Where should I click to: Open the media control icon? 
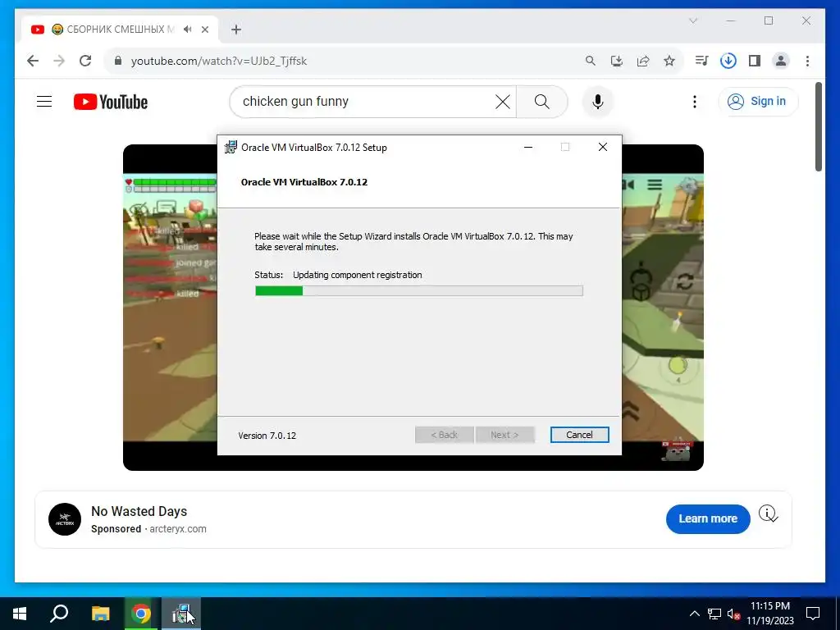click(701, 61)
